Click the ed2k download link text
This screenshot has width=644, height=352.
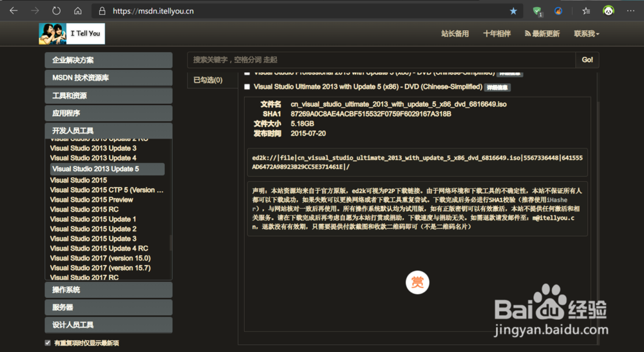point(417,162)
